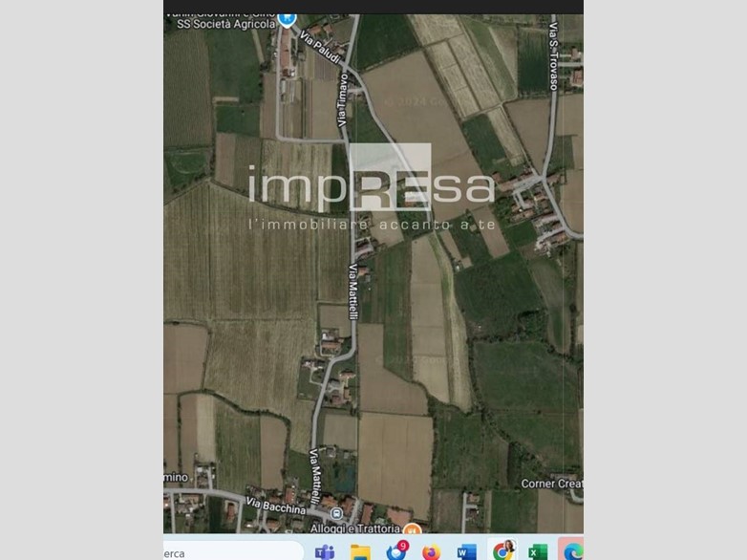The width and height of the screenshot is (747, 560).
Task: Open Thunderbird mail icon with 9 badge
Action: pos(396,551)
